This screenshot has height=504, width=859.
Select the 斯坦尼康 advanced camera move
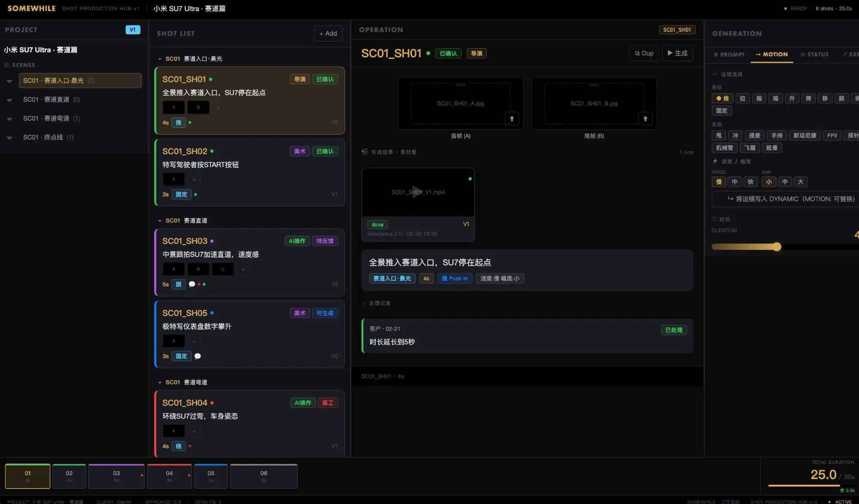pyautogui.click(x=804, y=136)
